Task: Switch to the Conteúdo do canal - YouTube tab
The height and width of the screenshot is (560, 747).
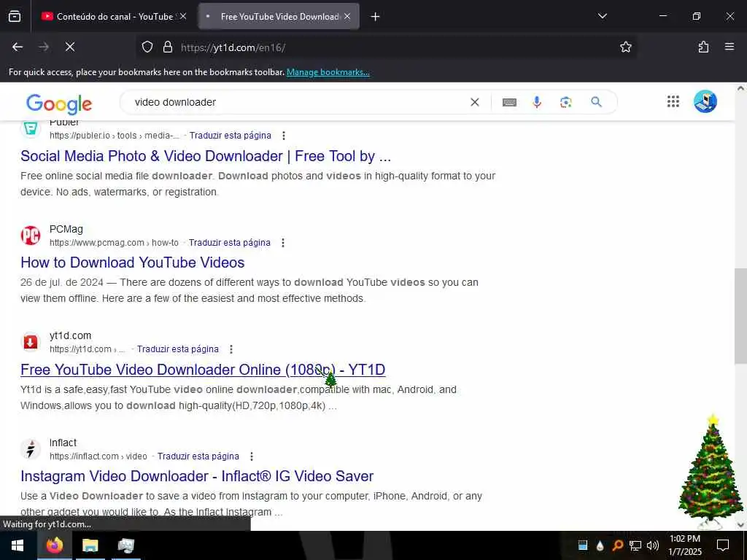Action: (113, 17)
